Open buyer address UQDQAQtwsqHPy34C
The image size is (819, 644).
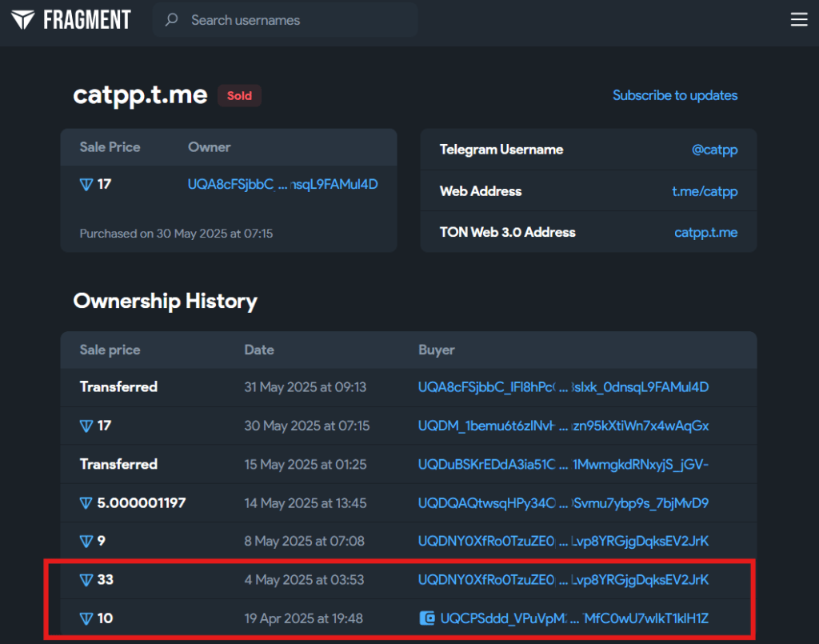563,503
